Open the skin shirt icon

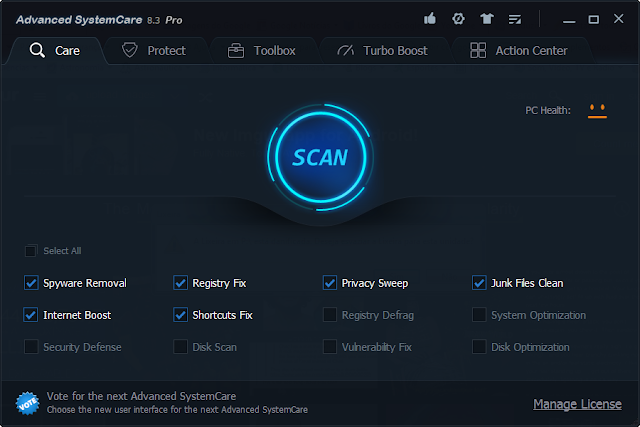pyautogui.click(x=487, y=19)
